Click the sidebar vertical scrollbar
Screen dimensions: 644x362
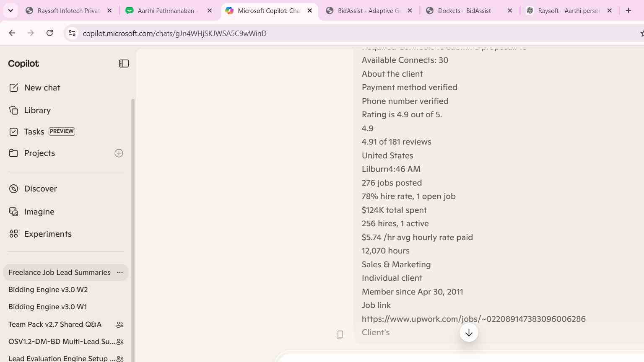[133, 230]
